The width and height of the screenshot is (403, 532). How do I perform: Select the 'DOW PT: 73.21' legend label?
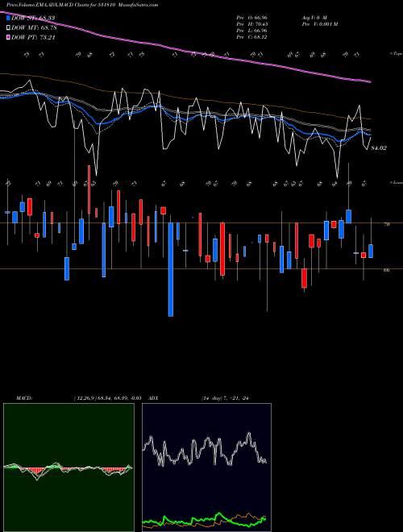(x=33, y=37)
